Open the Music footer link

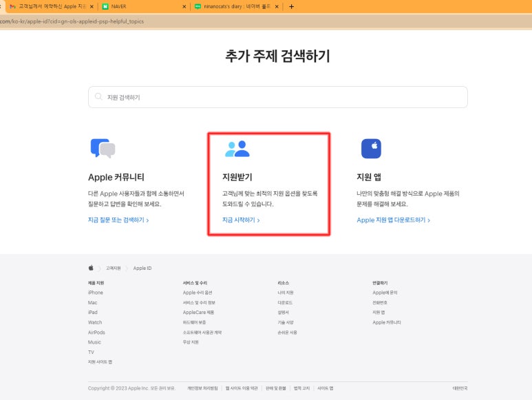coord(94,342)
